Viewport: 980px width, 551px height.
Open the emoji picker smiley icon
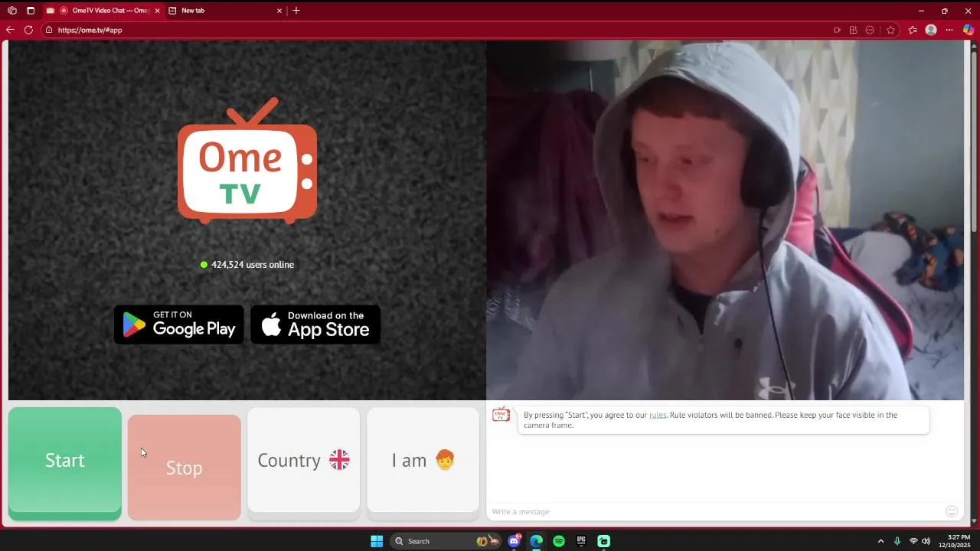[952, 511]
